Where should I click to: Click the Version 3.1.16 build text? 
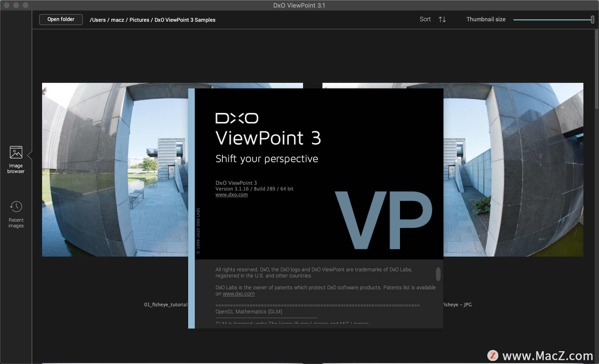click(254, 189)
